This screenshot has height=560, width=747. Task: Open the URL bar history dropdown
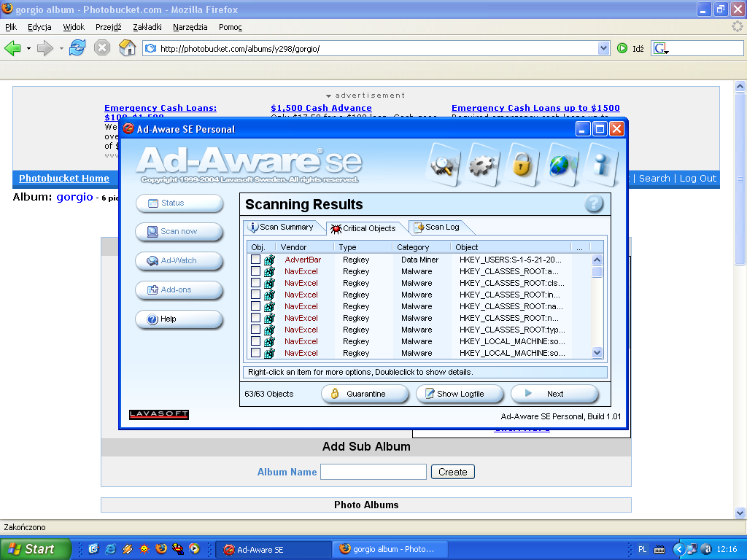(x=603, y=48)
